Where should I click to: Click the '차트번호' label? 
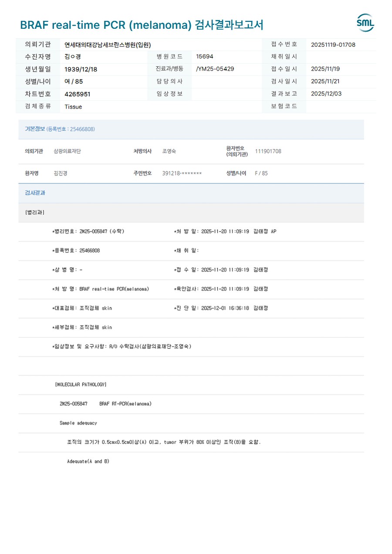click(38, 94)
